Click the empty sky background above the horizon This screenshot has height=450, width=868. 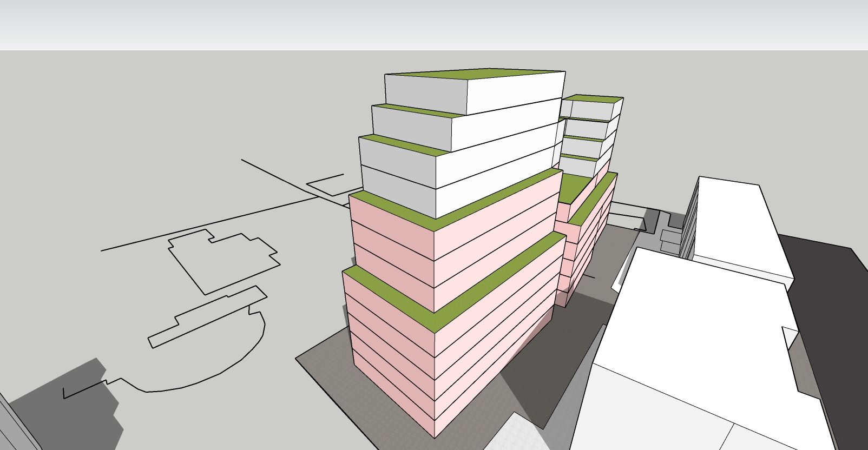[216, 24]
